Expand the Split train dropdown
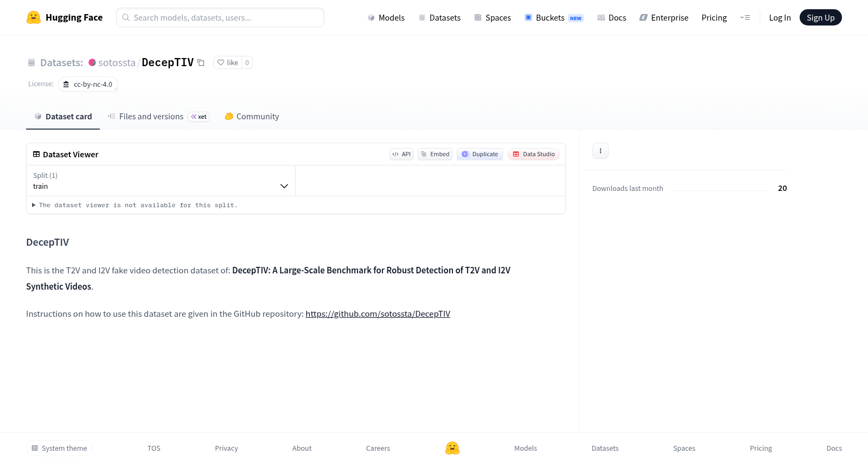 click(161, 181)
